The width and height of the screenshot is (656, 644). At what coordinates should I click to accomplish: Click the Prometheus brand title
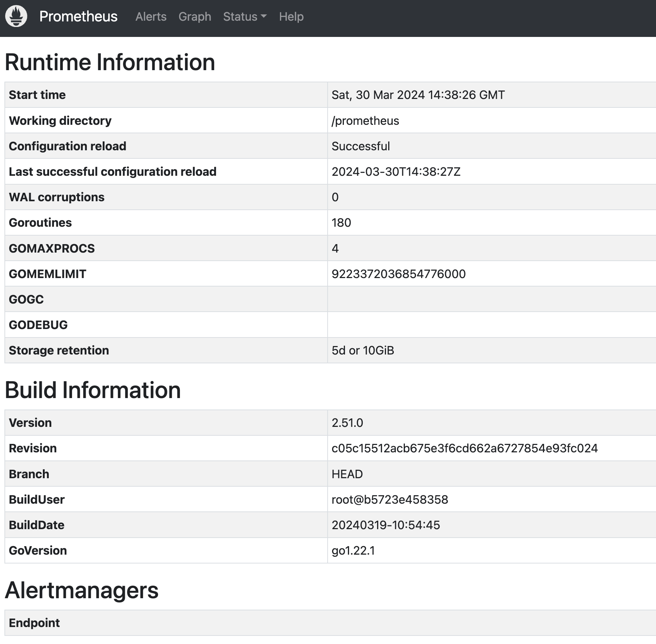(78, 17)
